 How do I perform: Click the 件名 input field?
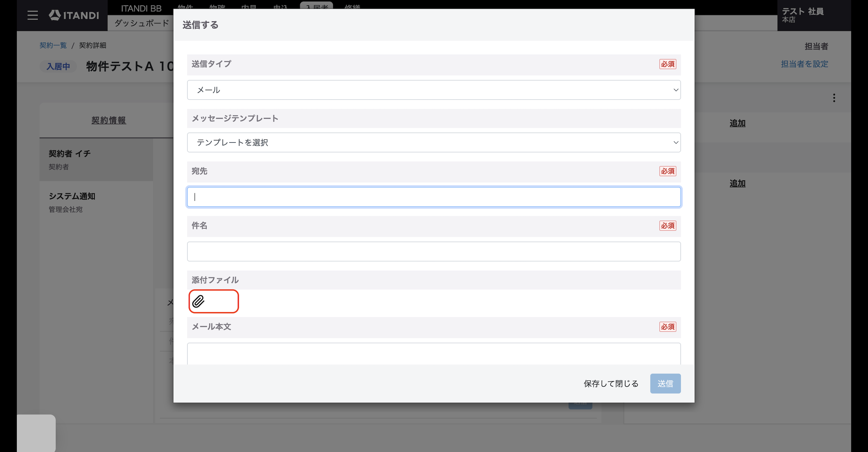(434, 251)
